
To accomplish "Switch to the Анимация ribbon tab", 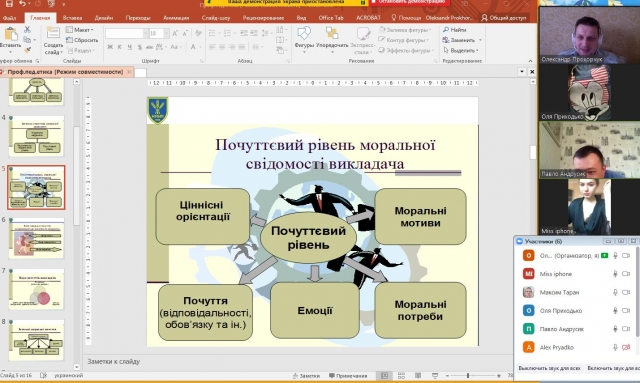I will 176,18.
